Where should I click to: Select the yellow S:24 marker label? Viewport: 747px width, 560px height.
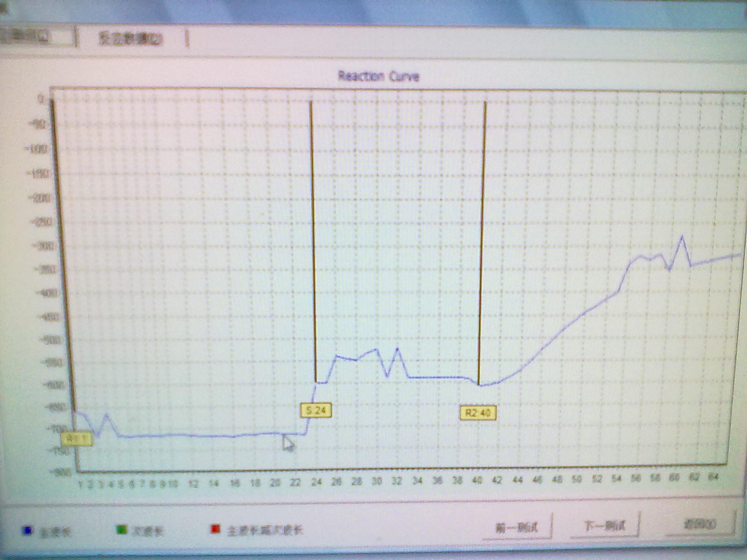(x=316, y=410)
